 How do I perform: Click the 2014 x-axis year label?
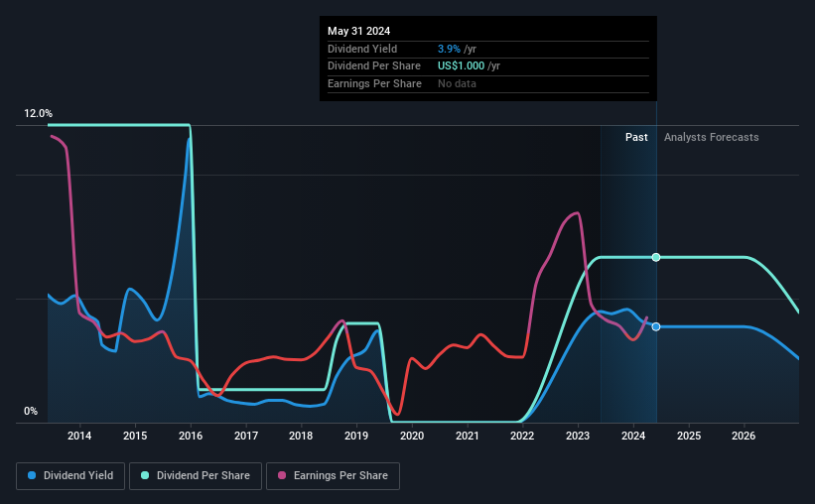tap(79, 436)
